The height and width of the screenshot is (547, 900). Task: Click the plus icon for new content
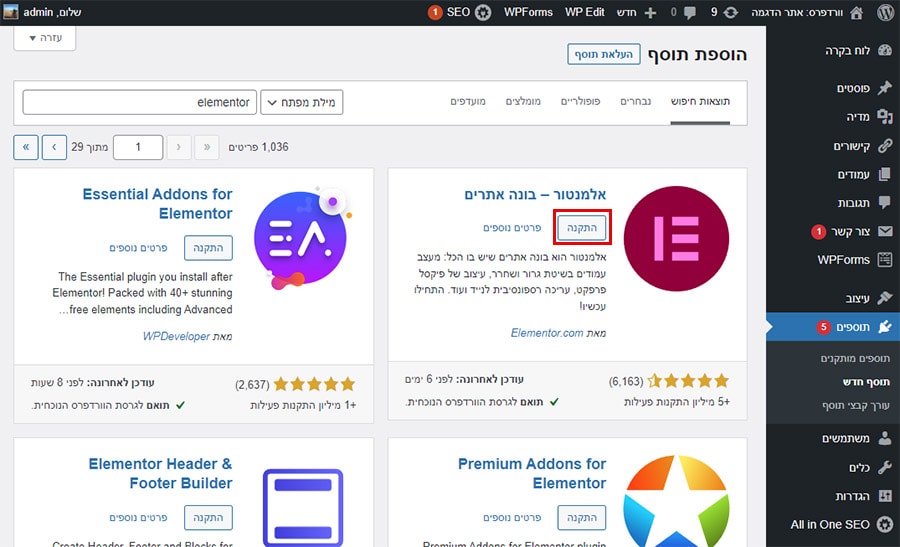point(650,13)
